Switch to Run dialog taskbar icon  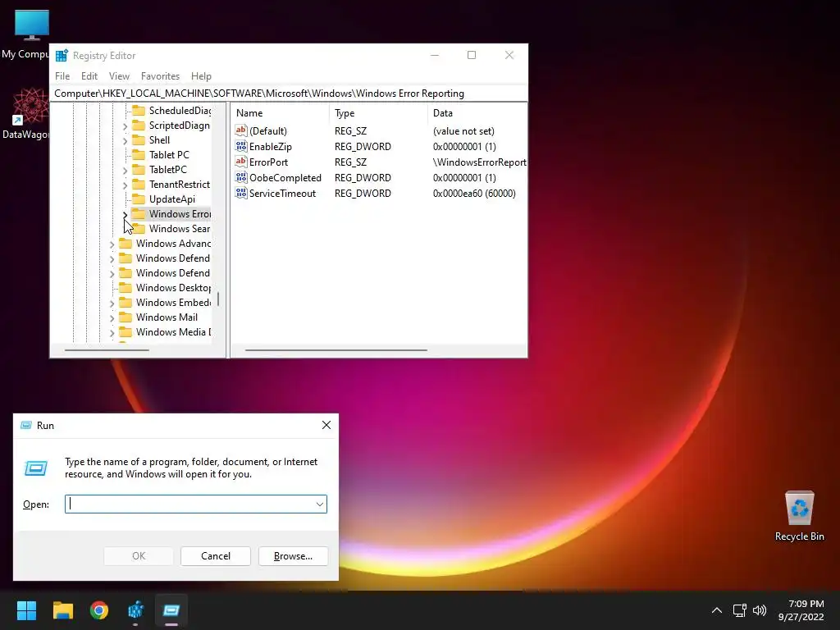click(171, 610)
